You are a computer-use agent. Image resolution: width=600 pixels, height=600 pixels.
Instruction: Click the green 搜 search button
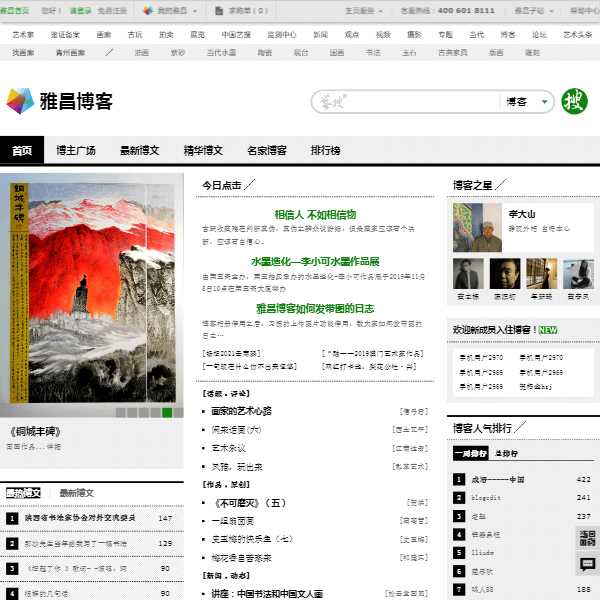(x=574, y=101)
